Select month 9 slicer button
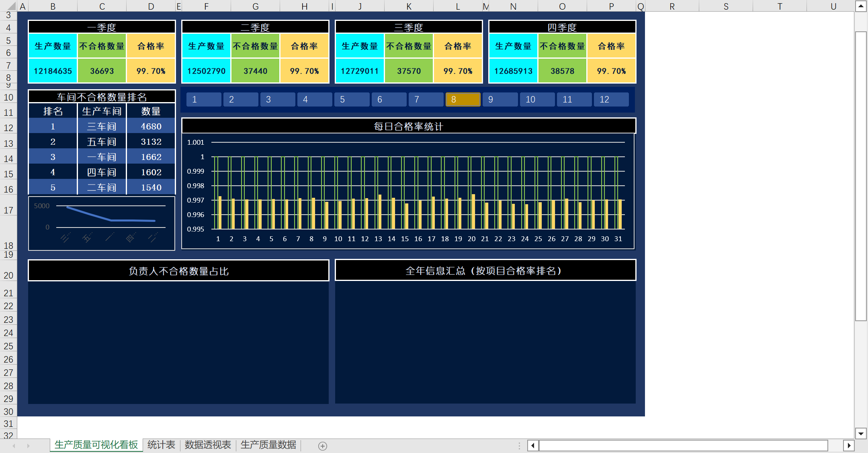 coord(500,99)
